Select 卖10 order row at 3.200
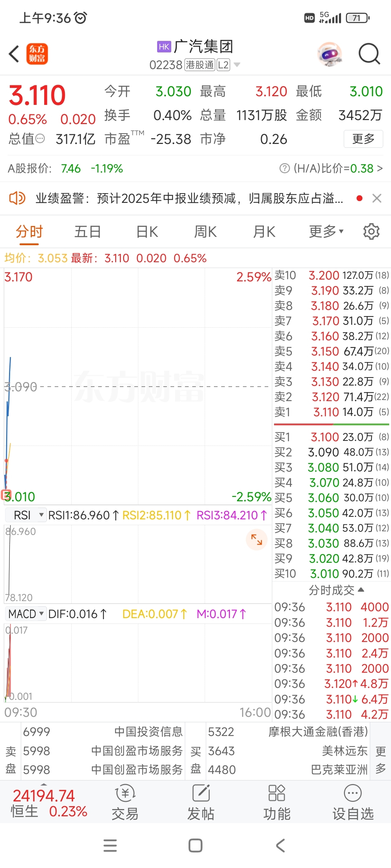Image resolution: width=391 pixels, height=868 pixels. tap(332, 275)
